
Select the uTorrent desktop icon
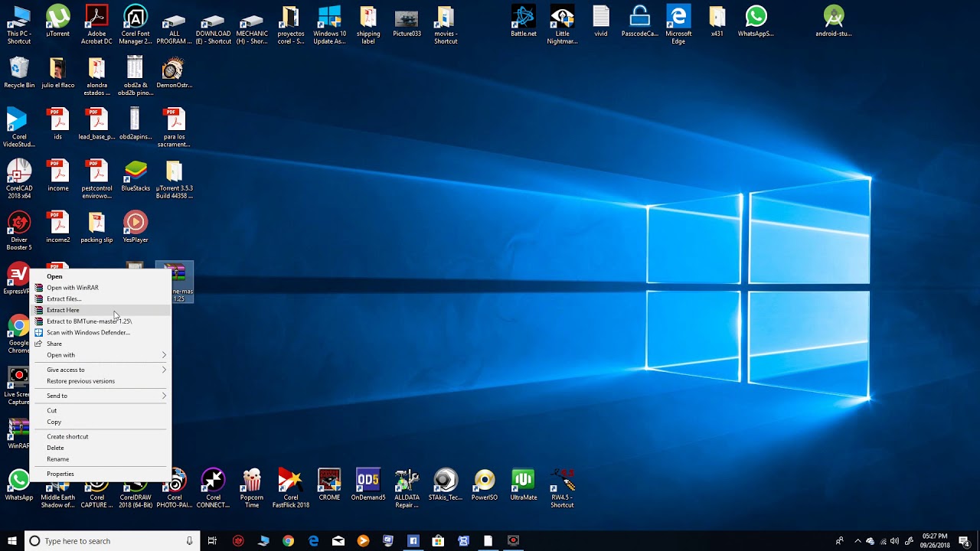[x=57, y=22]
